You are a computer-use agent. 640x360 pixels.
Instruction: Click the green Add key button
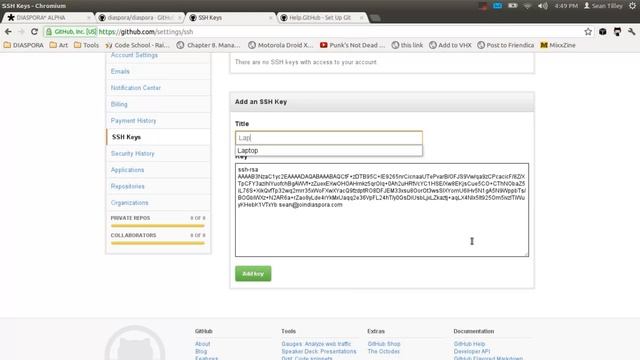[x=253, y=273]
